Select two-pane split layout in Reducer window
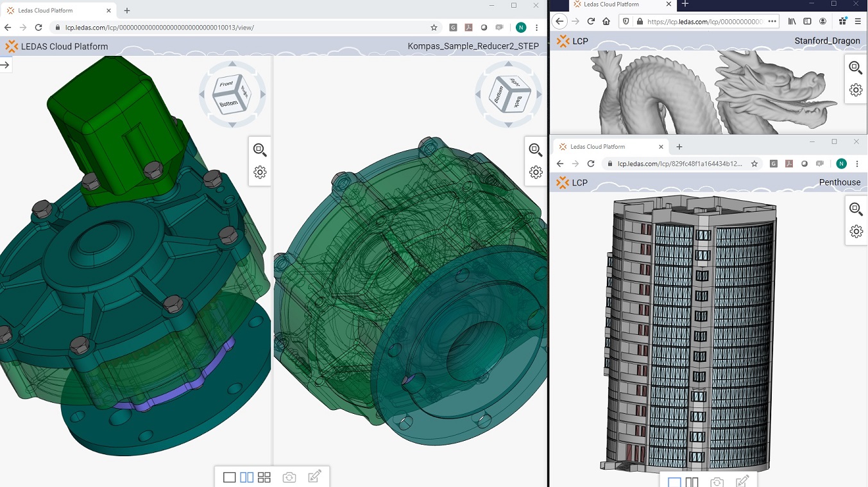This screenshot has width=868, height=487. point(246,477)
